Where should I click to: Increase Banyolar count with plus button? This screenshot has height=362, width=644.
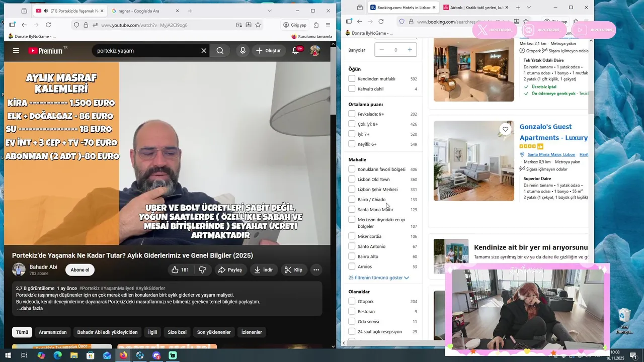tap(410, 50)
